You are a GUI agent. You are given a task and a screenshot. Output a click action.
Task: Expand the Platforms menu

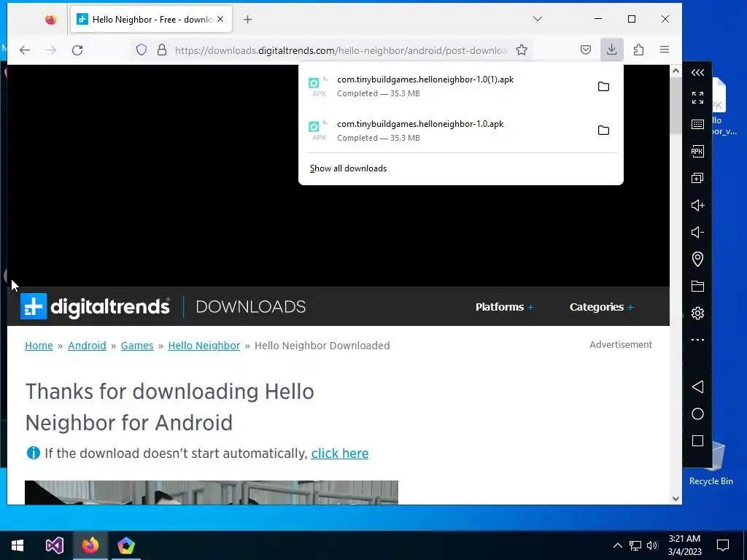pos(505,307)
